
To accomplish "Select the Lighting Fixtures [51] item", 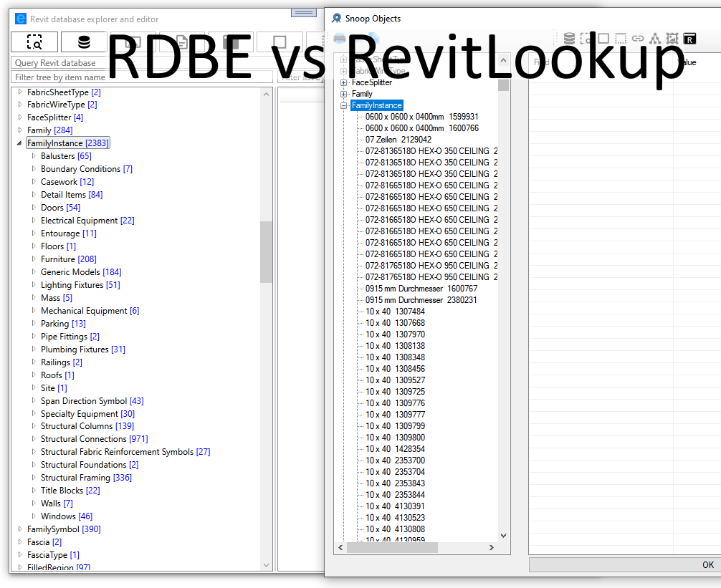I will click(80, 284).
